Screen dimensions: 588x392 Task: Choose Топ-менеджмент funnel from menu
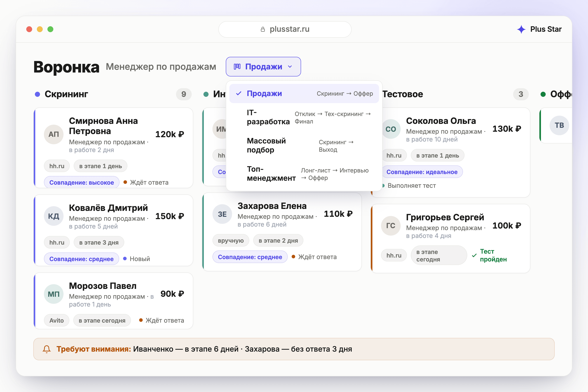pos(304,174)
